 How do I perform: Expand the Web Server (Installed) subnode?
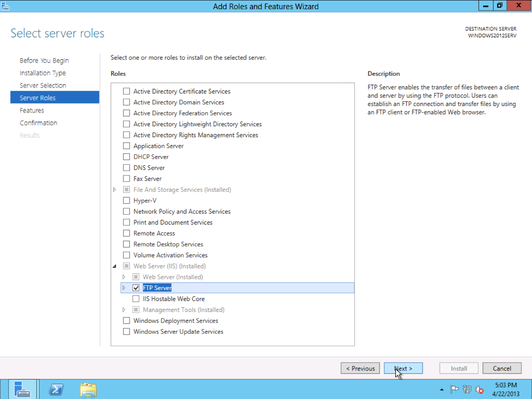pyautogui.click(x=124, y=277)
